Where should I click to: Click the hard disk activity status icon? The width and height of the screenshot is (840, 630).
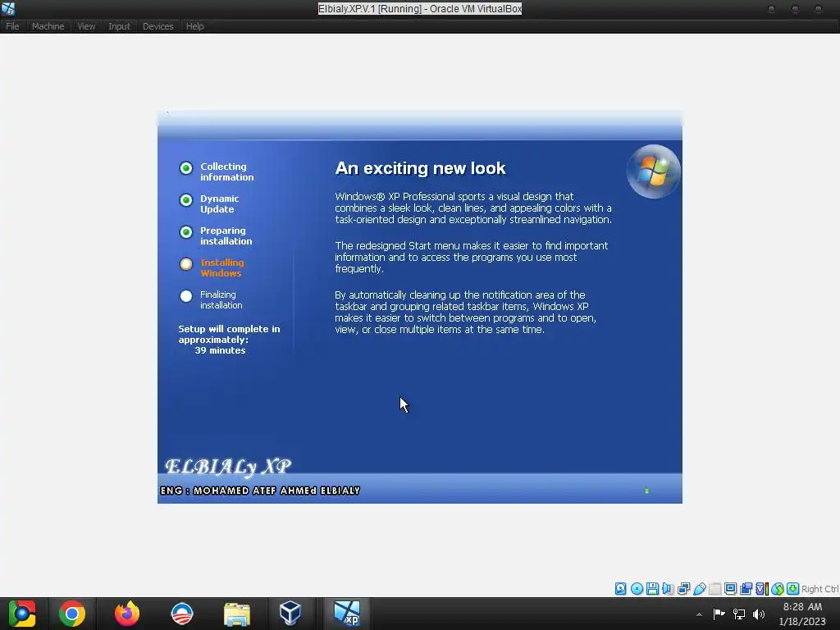(620, 589)
